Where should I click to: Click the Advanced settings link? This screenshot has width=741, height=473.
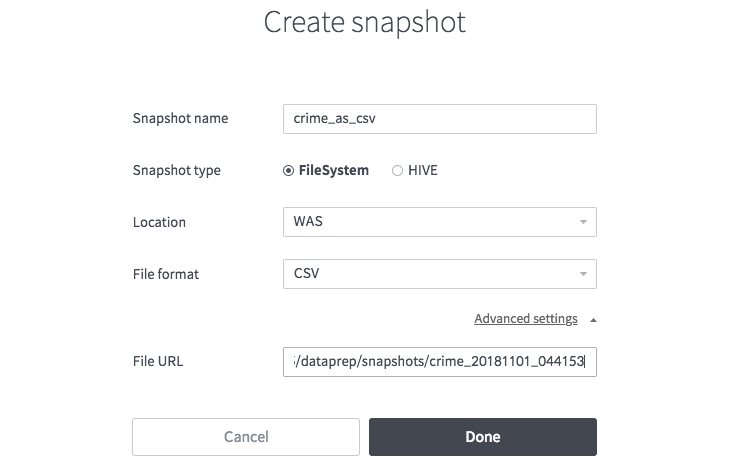point(526,319)
